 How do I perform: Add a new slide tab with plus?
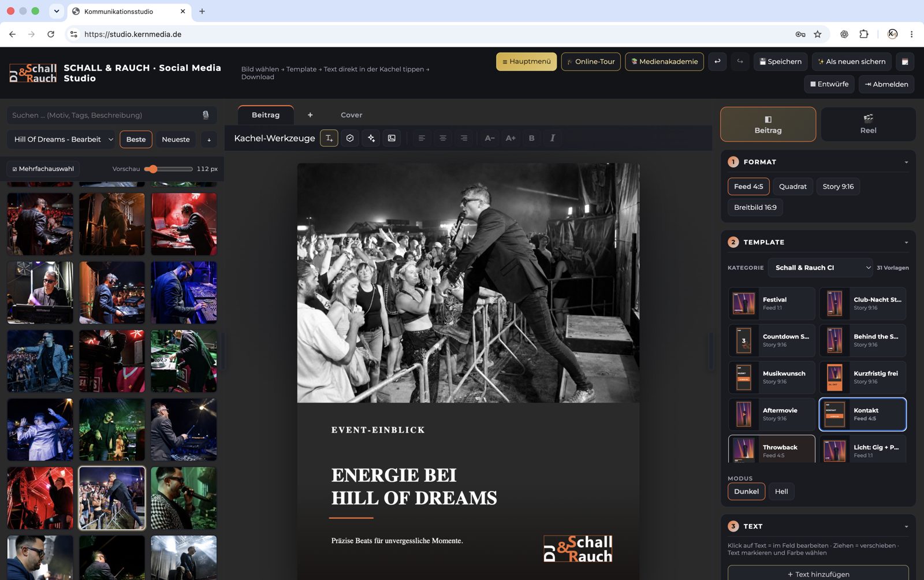point(310,115)
